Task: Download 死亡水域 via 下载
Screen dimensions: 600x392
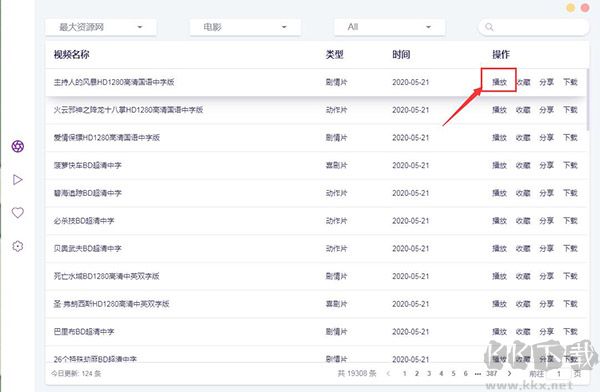Action: tap(570, 276)
